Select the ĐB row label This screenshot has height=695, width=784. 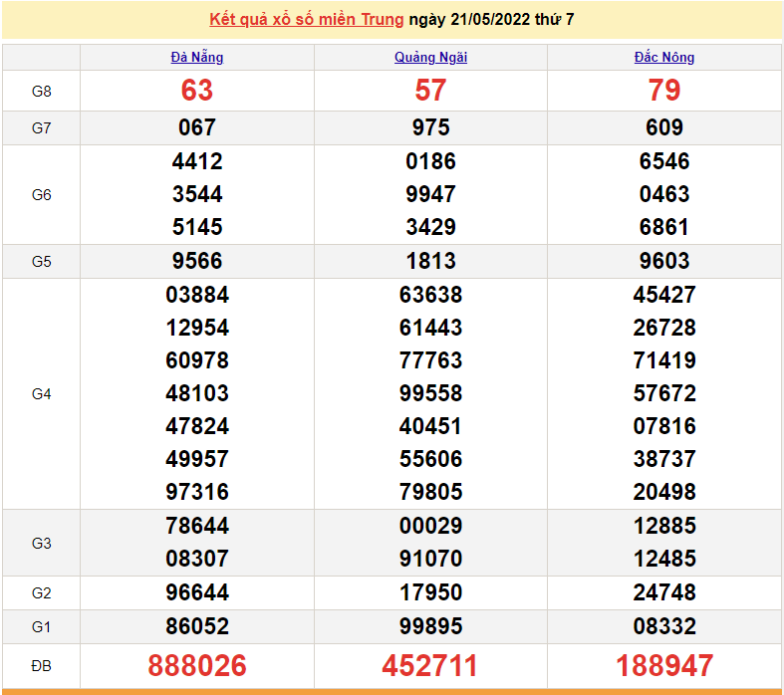coord(41,665)
